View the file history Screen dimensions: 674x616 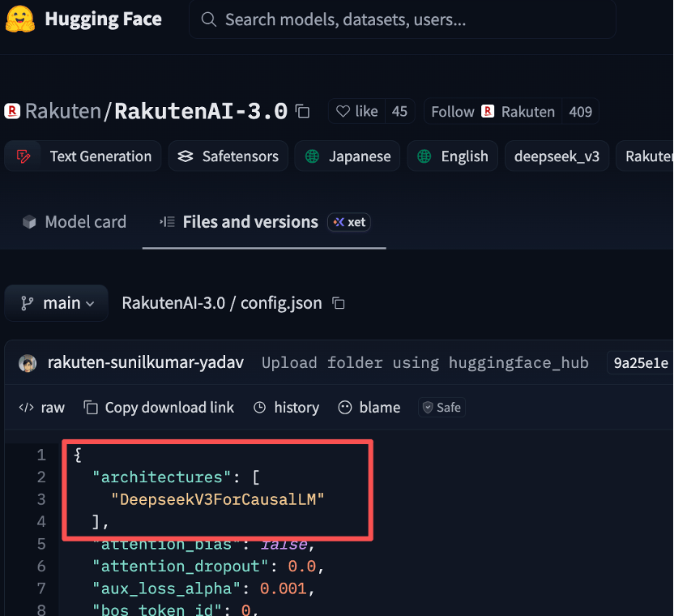(x=286, y=408)
